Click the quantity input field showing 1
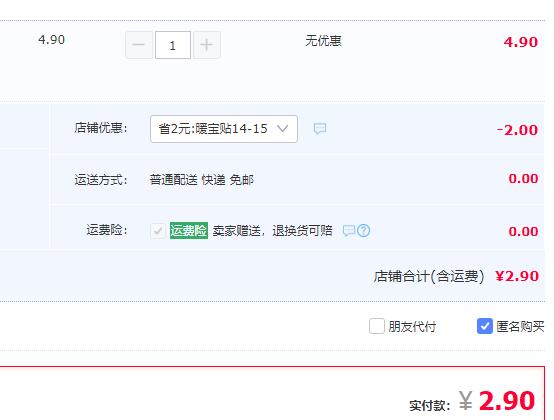The height and width of the screenshot is (420, 554). pos(173,45)
